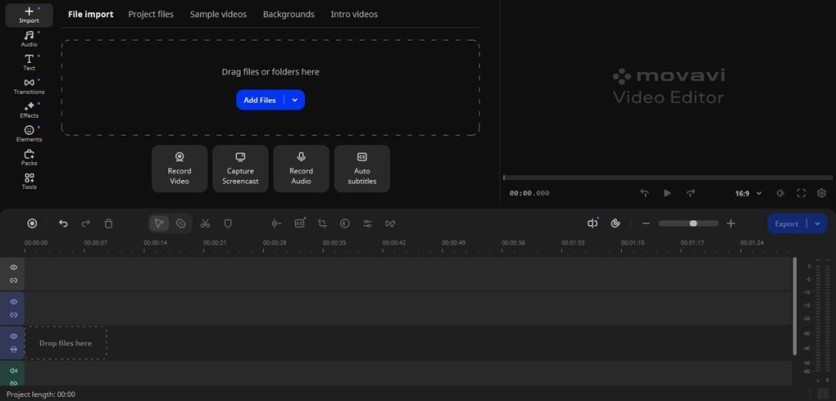Activate the blade cutting mode tool

click(181, 223)
